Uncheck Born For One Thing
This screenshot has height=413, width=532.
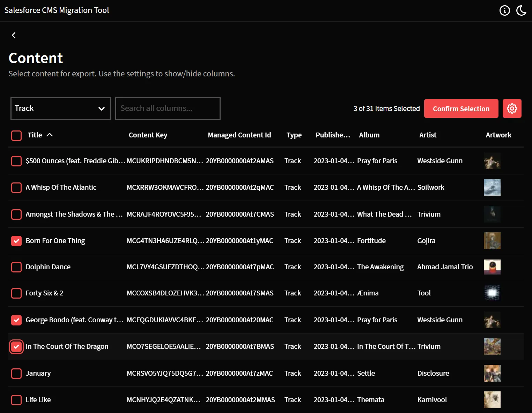[16, 241]
